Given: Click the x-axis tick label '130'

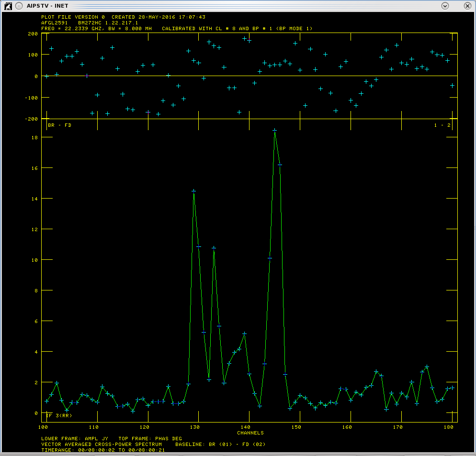Looking at the screenshot, I should click(x=195, y=427).
